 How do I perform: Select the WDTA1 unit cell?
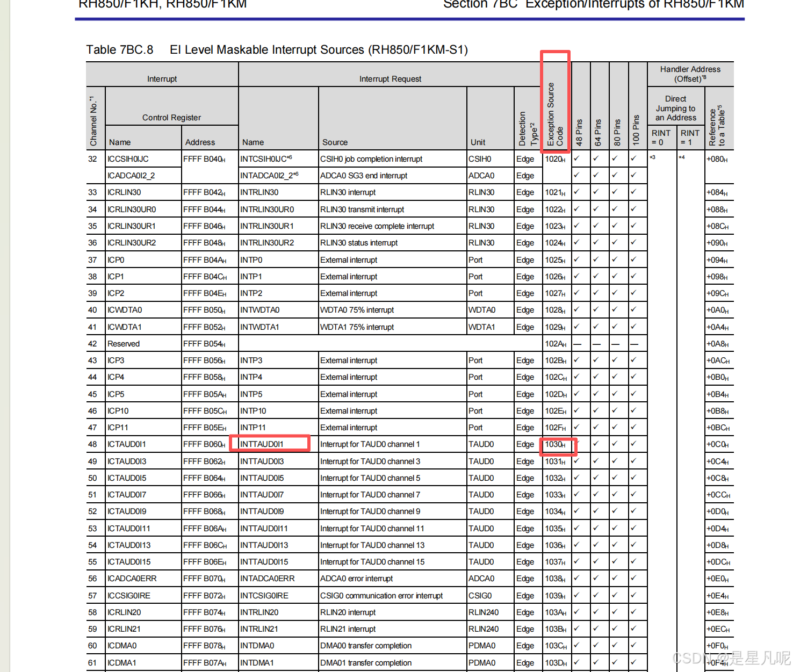(482, 327)
